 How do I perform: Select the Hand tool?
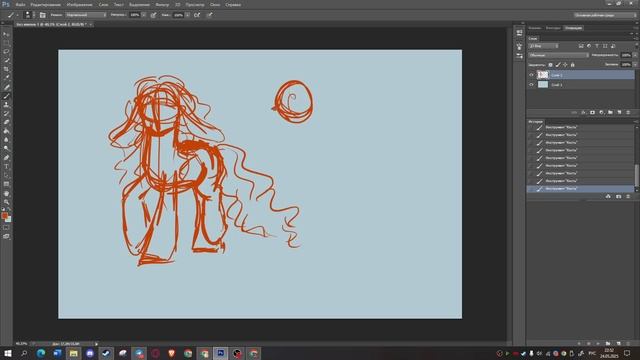pos(6,193)
